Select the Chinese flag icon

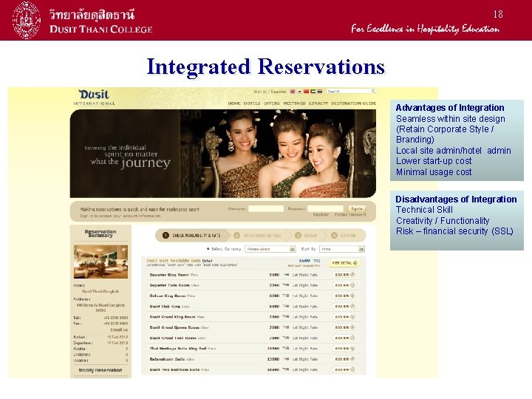tap(306, 92)
